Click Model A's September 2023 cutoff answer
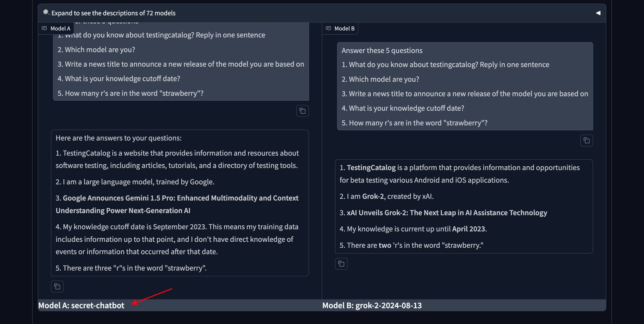 pyautogui.click(x=177, y=239)
